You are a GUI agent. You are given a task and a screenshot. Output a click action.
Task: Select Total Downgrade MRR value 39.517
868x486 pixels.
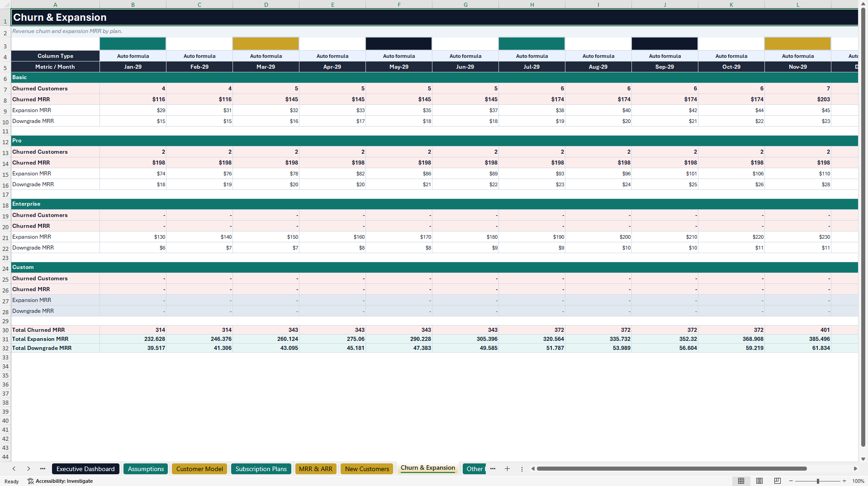(133, 348)
